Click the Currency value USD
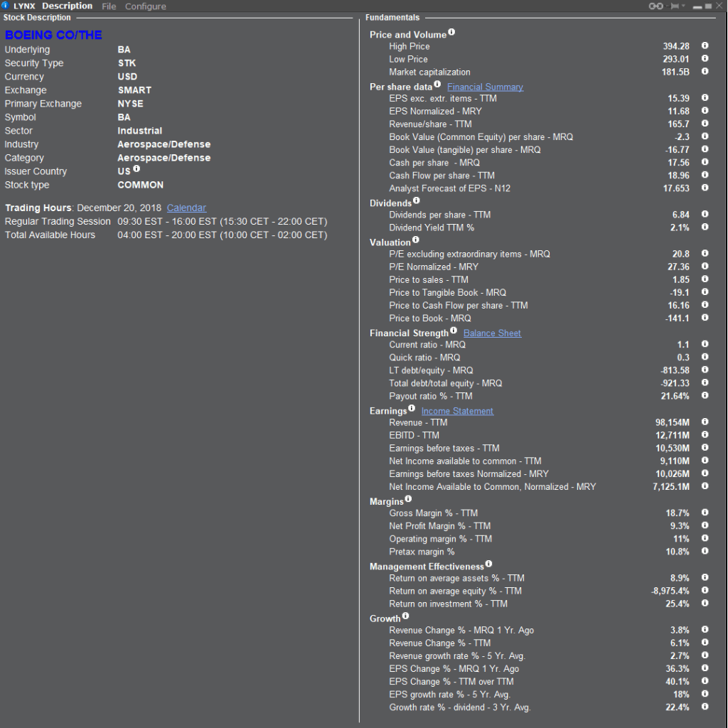 pos(127,77)
